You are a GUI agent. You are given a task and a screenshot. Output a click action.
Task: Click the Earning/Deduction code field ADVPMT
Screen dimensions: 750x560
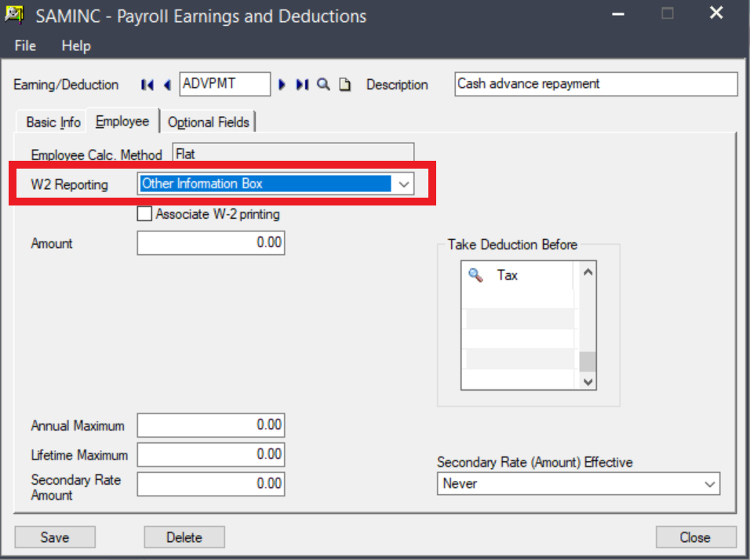(225, 84)
